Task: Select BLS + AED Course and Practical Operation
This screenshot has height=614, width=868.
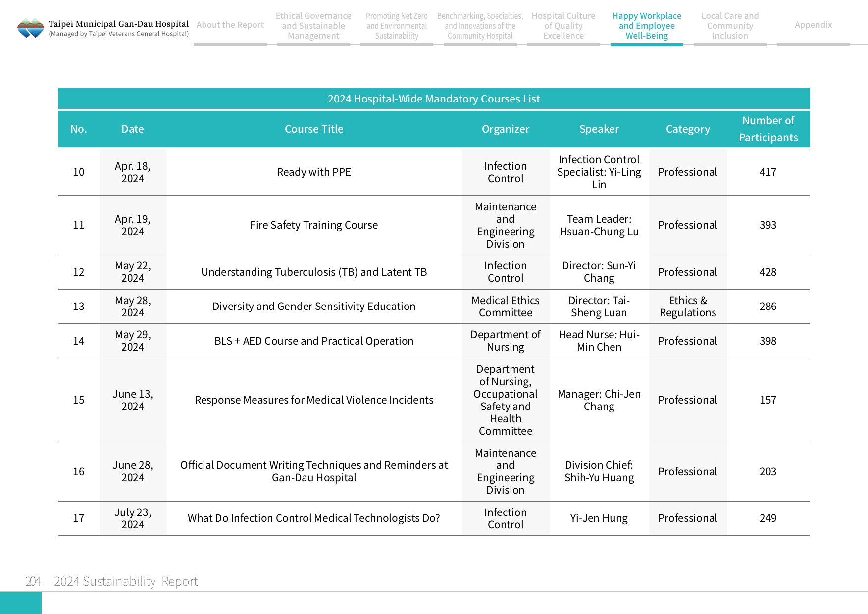Action: pos(314,341)
